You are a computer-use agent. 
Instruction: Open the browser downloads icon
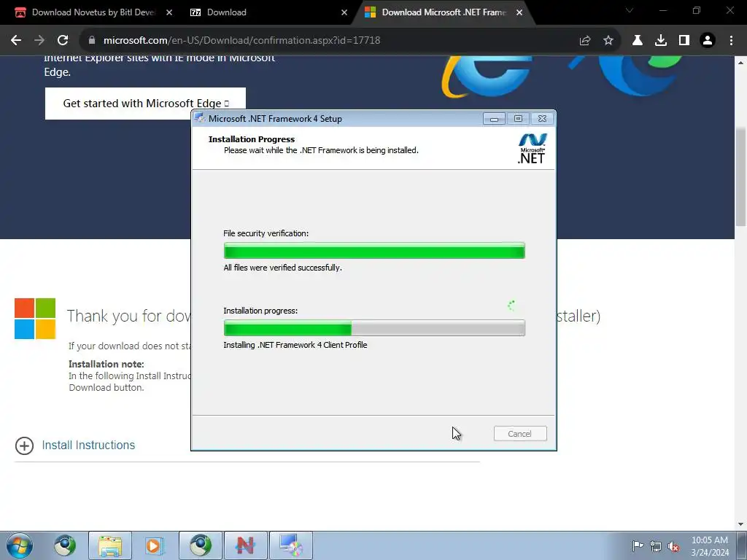pyautogui.click(x=661, y=41)
